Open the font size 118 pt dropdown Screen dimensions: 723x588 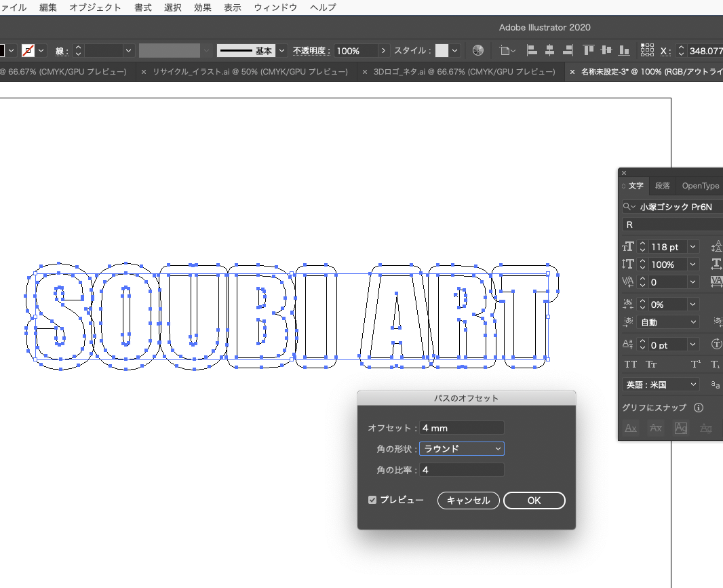[692, 247]
